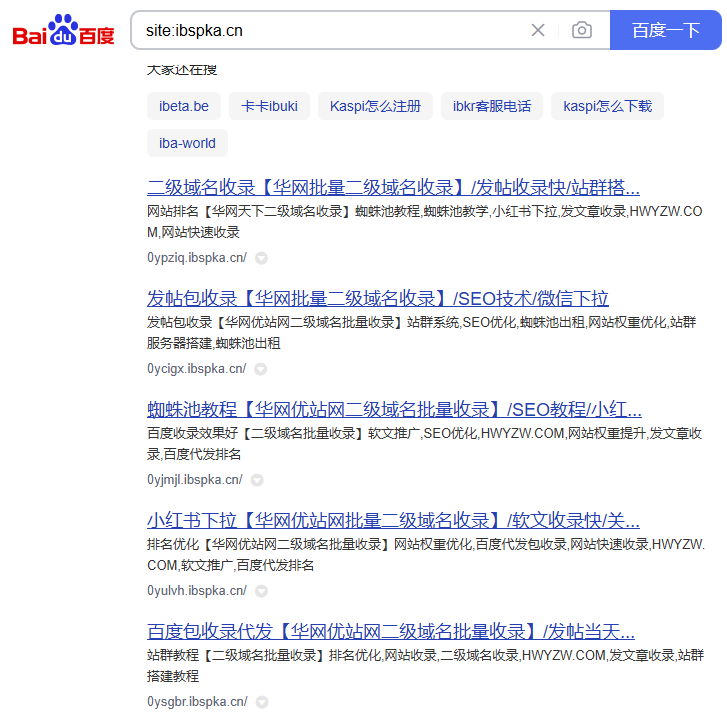This screenshot has height=726, width=727.
Task: Open the 百度包收录代发 result title
Action: tap(390, 632)
